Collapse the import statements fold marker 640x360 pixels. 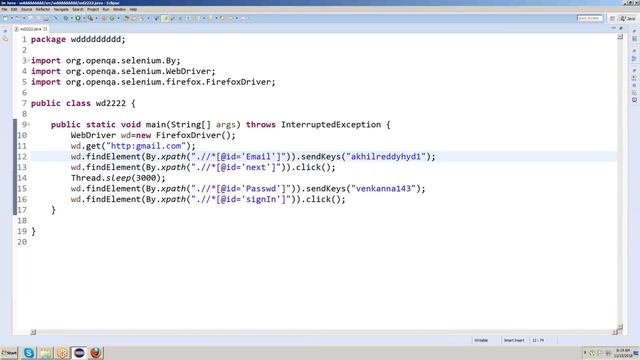click(28, 60)
